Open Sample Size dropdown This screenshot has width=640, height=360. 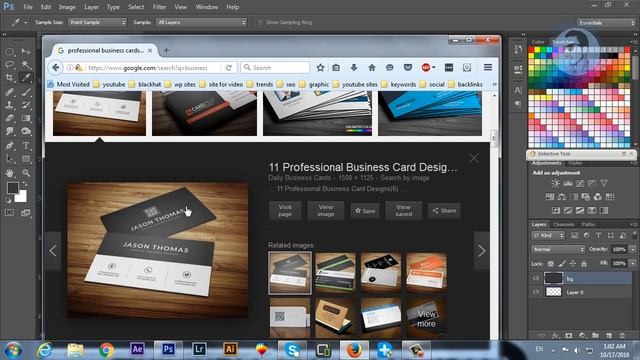coord(98,22)
